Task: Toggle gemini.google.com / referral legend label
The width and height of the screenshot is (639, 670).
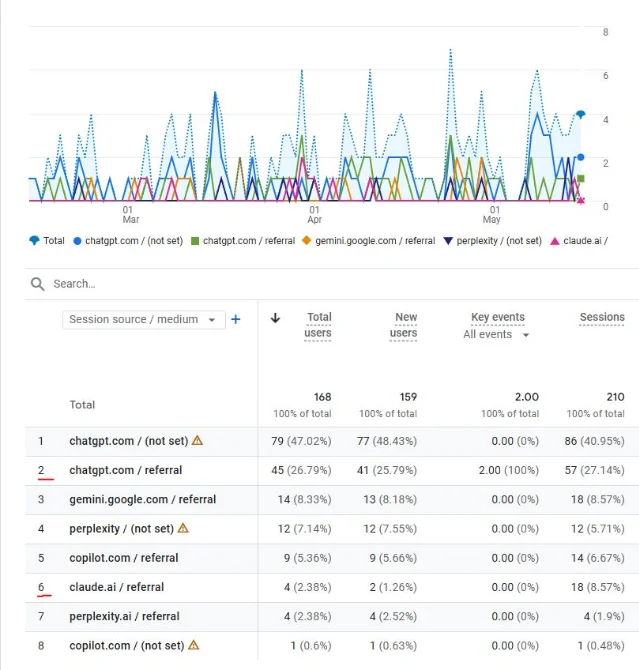Action: coord(375,241)
